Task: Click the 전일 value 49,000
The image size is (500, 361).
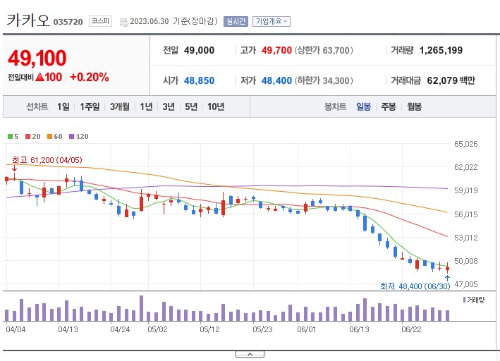Action: (199, 50)
